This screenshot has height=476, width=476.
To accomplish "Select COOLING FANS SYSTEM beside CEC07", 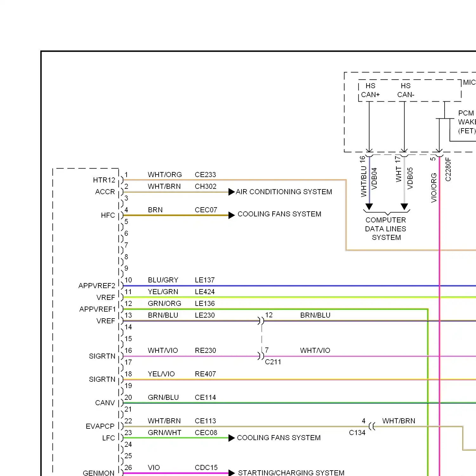I will [280, 214].
